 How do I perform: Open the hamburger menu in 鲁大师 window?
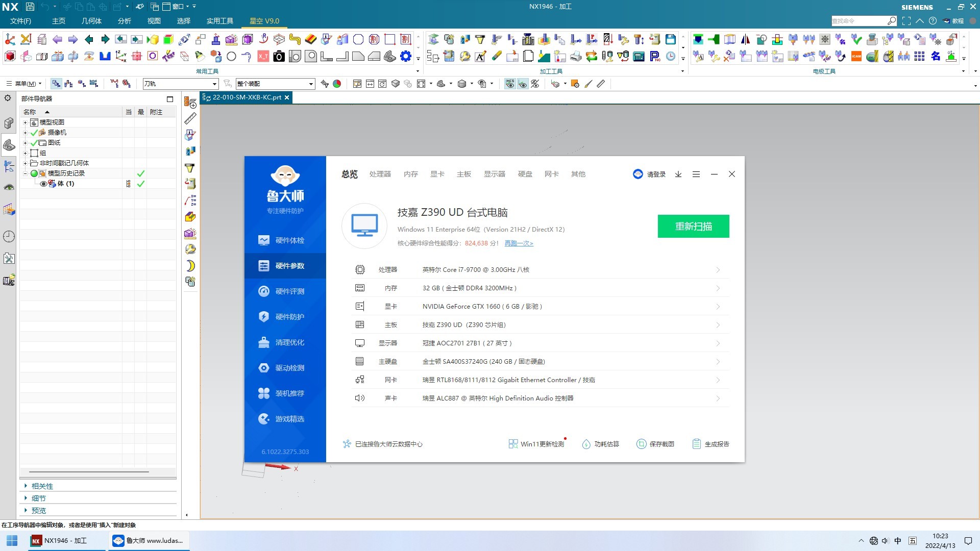(x=696, y=174)
